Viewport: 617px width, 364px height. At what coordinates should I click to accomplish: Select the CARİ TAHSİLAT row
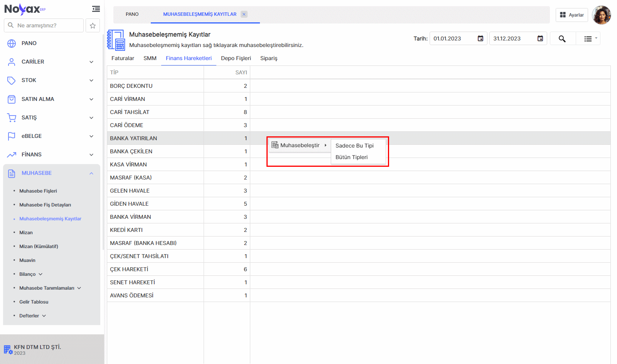tap(359, 112)
